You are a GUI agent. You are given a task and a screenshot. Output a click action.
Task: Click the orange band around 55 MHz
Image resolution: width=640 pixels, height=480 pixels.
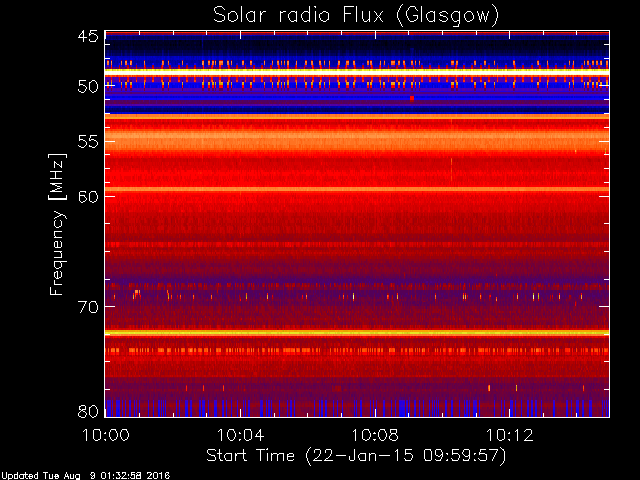(x=357, y=140)
